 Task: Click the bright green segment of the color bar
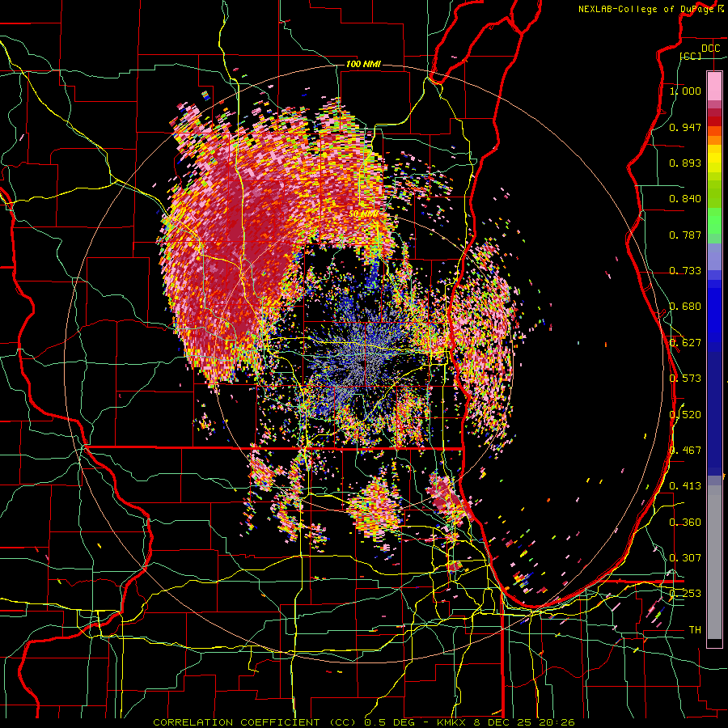click(x=714, y=221)
